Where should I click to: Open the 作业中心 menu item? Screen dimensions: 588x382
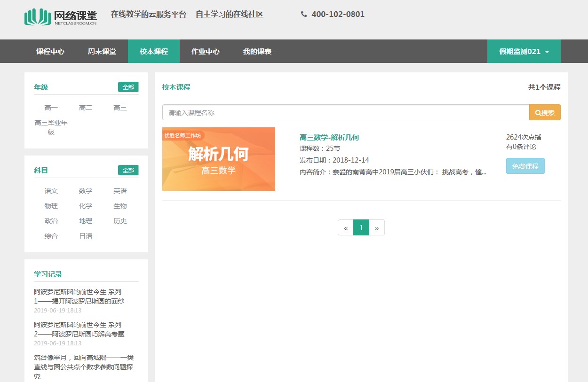pos(205,52)
